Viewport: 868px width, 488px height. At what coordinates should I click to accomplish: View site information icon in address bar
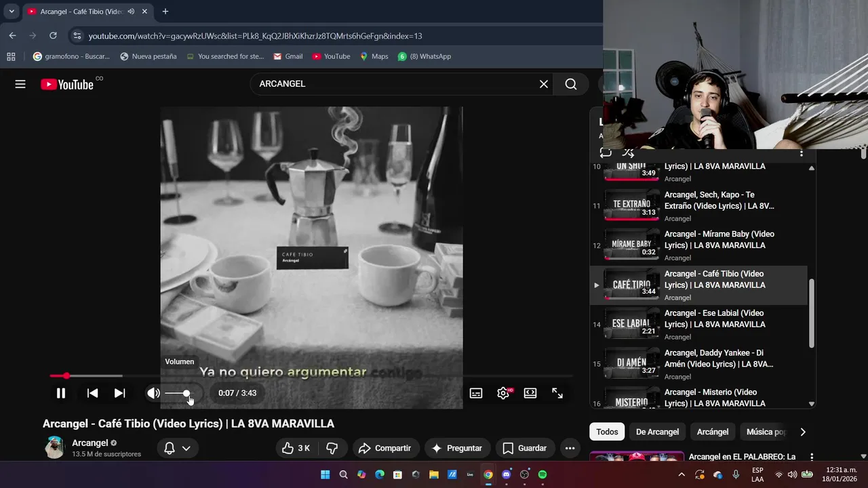[x=77, y=36]
